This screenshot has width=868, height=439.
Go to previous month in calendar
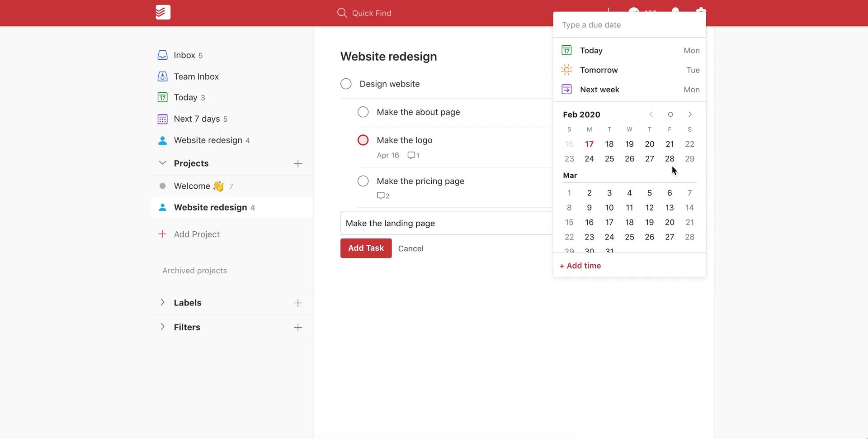coord(651,115)
